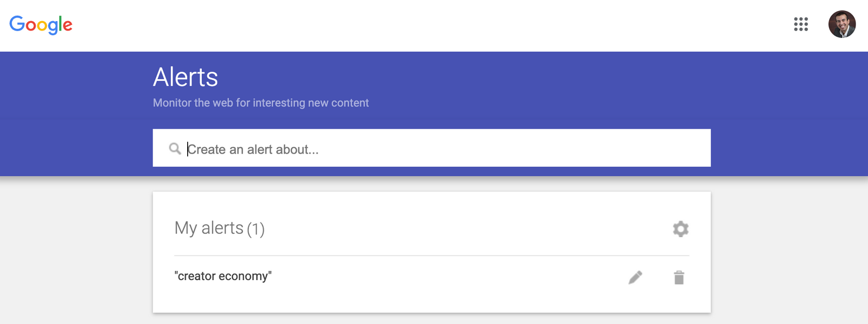Viewport: 868px width, 324px height.
Task: Click the word "creator" in the alert row
Action: point(197,276)
